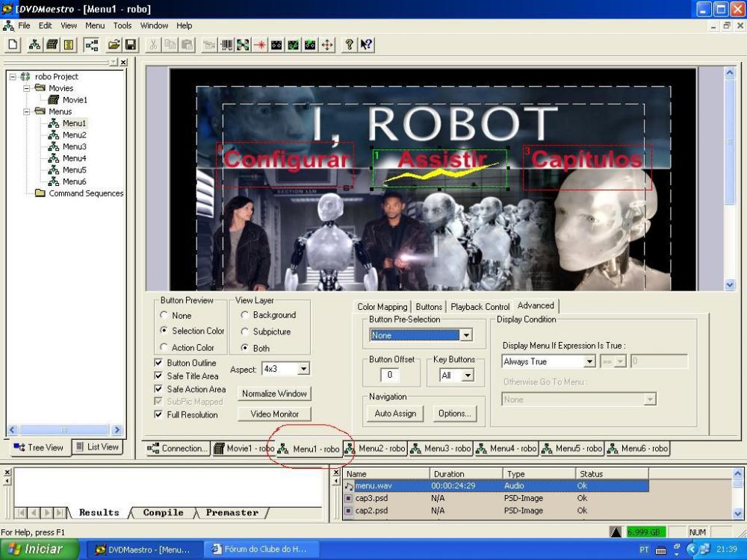Select the None button preview radio
Image resolution: width=747 pixels, height=560 pixels.
pos(165,316)
